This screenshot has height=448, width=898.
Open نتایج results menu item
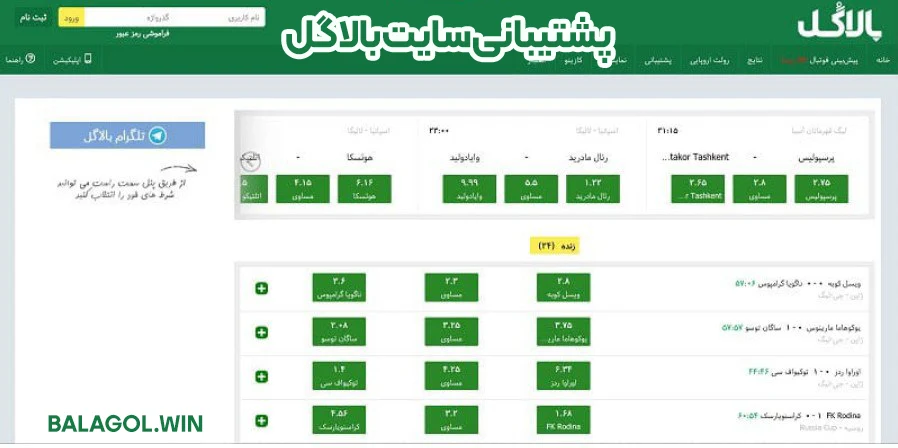click(755, 60)
